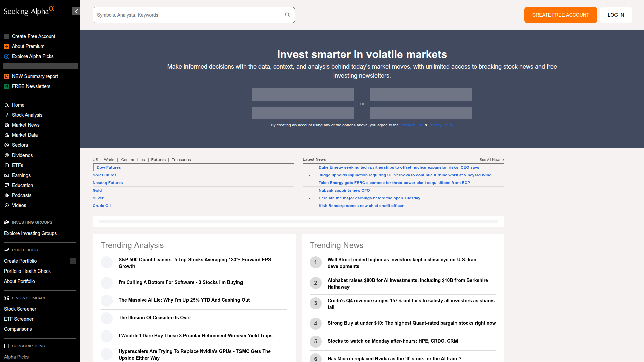This screenshot has width=644, height=362.
Task: Click the Education icon
Action: (x=7, y=185)
